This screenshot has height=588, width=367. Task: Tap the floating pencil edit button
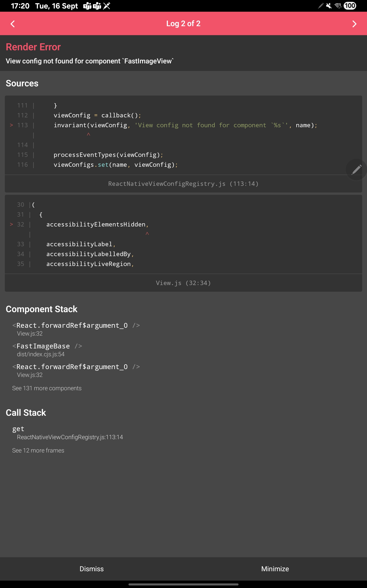[356, 170]
